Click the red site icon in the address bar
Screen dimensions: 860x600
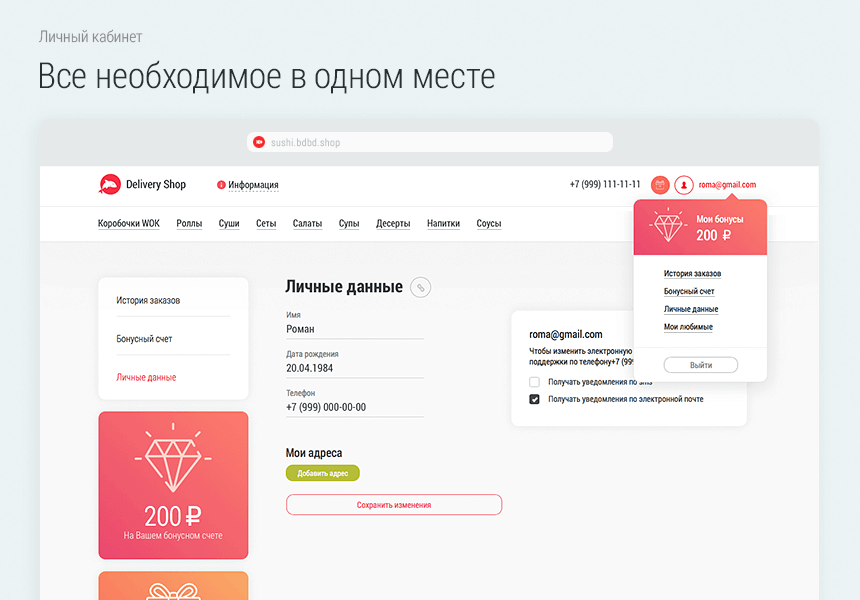coord(257,141)
